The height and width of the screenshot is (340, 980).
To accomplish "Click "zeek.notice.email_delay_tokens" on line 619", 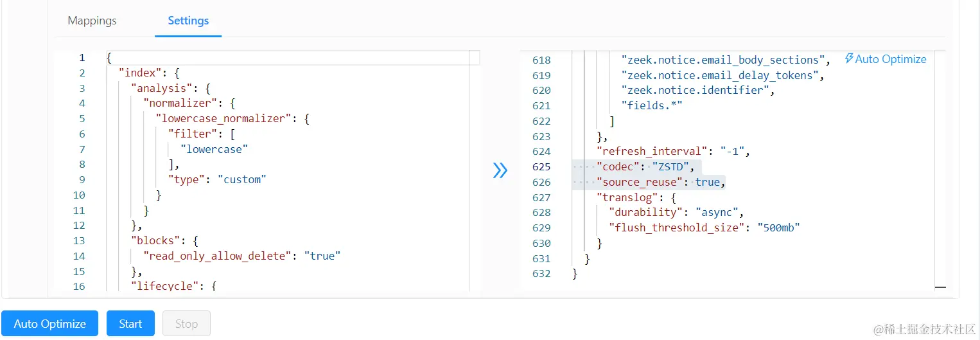I will 720,76.
